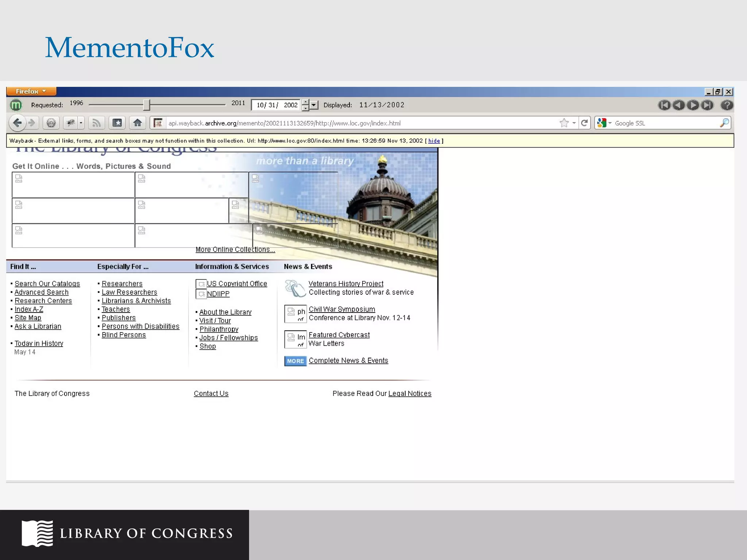747x560 pixels.
Task: Open Advanced Search link
Action: point(42,292)
